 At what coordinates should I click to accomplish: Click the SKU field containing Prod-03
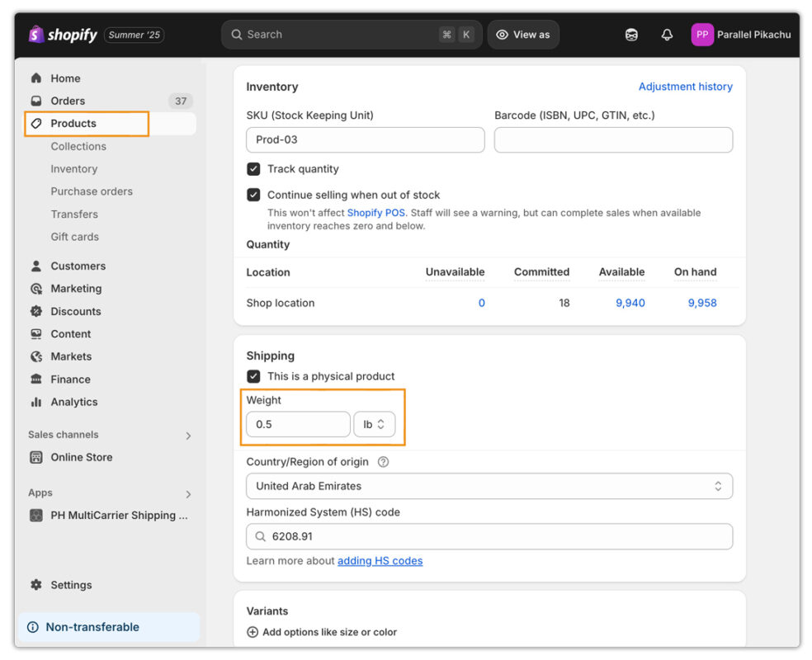365,139
